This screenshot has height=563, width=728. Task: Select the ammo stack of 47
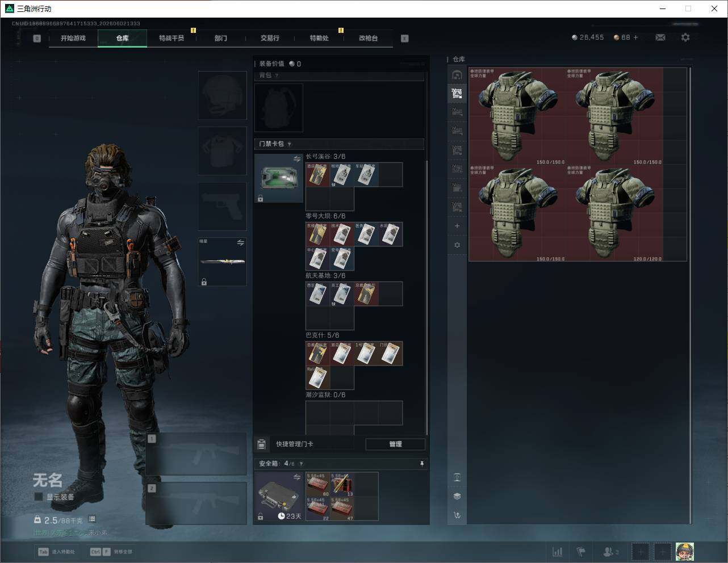[x=342, y=509]
